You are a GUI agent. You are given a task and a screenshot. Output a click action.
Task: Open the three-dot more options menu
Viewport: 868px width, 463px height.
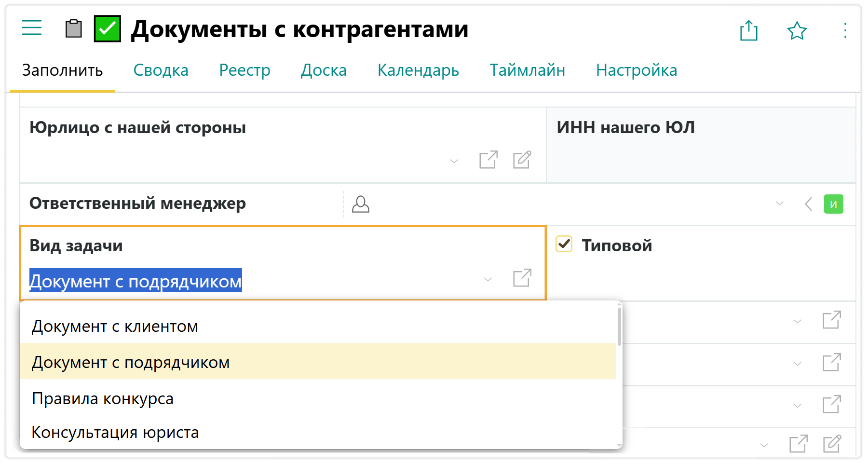click(845, 31)
